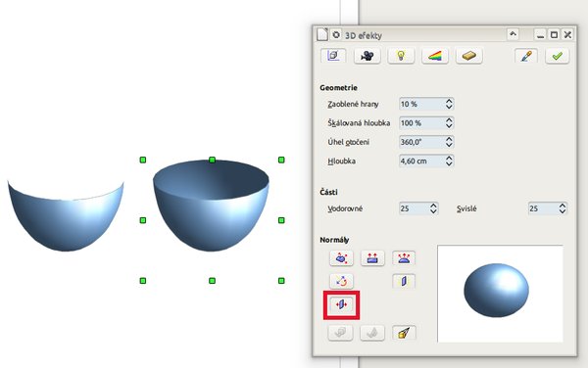Screen dimensions: 588x368
Task: Switch to the Shading camera tab
Action: 367,56
